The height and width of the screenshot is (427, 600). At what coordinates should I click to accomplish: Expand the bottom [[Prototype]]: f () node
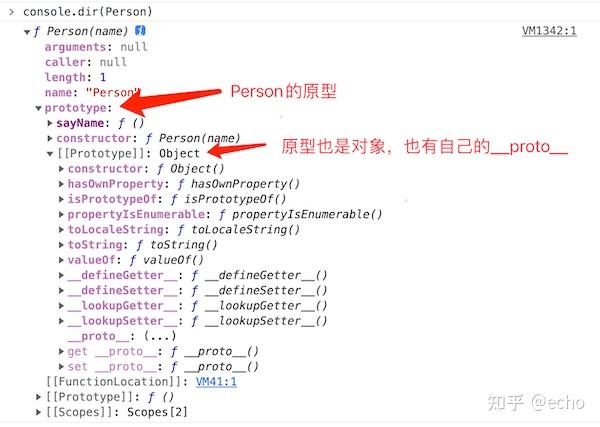point(38,397)
